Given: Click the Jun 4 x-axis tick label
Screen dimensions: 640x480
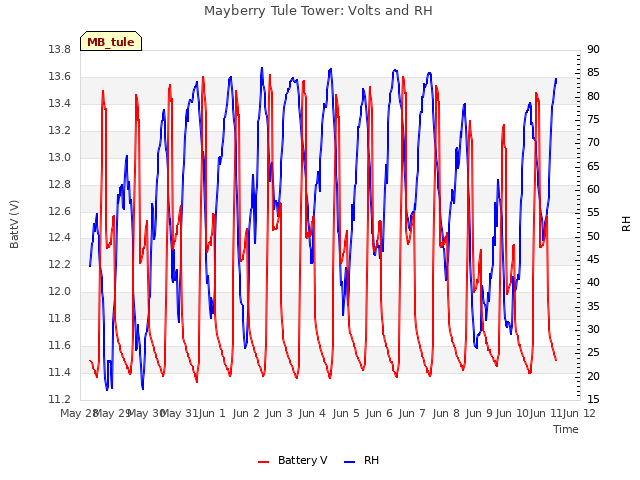Looking at the screenshot, I should pos(312,413).
